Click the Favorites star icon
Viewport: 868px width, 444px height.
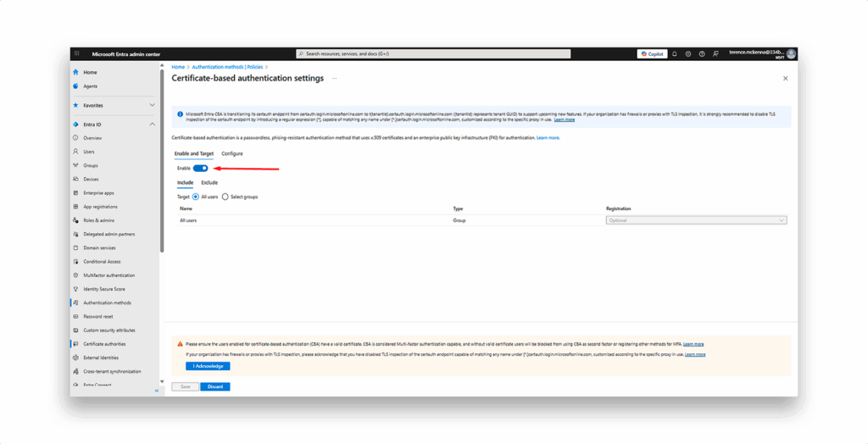click(75, 105)
